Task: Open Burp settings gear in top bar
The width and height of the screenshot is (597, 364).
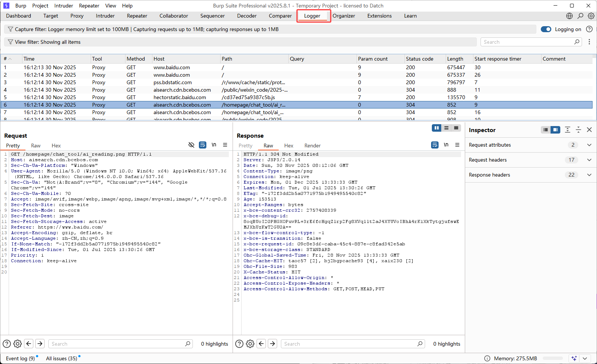Action: click(591, 16)
